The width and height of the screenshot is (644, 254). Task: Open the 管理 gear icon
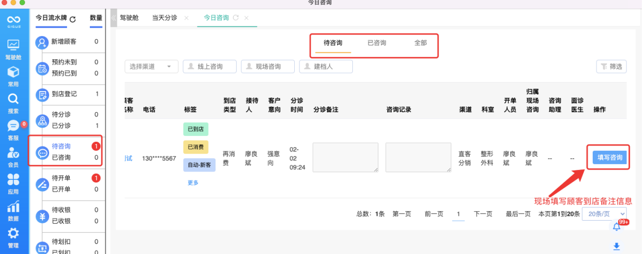coord(13,233)
